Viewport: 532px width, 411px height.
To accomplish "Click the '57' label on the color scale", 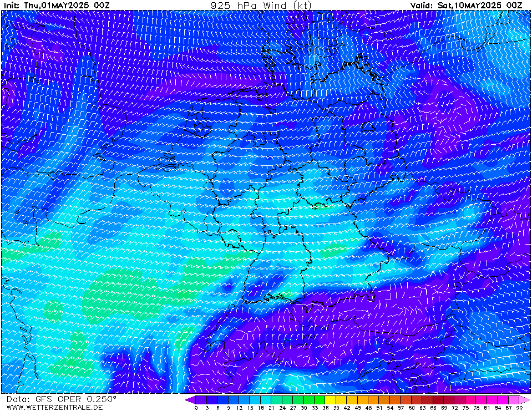I will 401,408.
